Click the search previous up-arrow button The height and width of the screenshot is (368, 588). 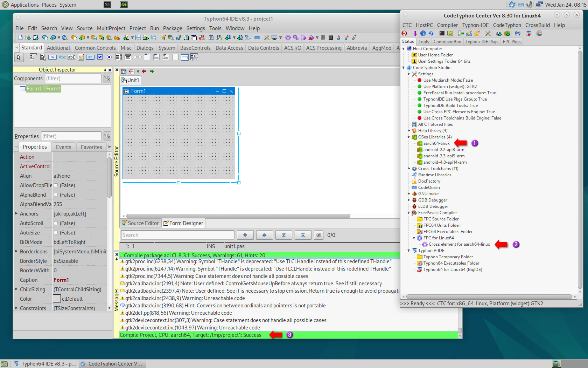point(264,235)
